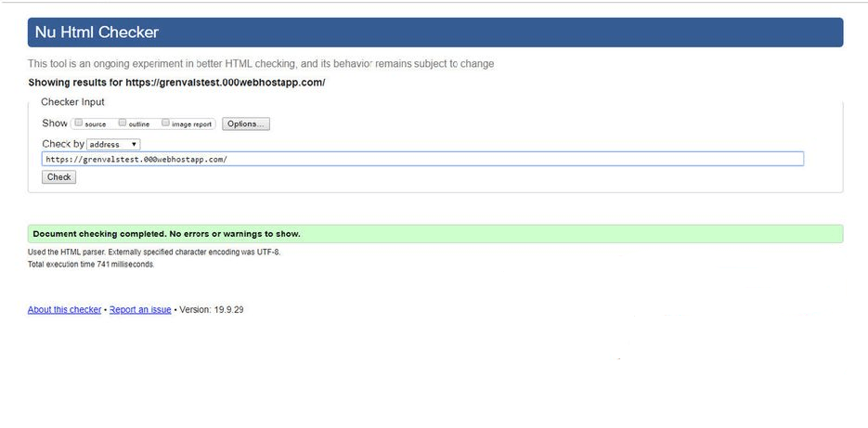Open the About this checker link

[x=64, y=309]
